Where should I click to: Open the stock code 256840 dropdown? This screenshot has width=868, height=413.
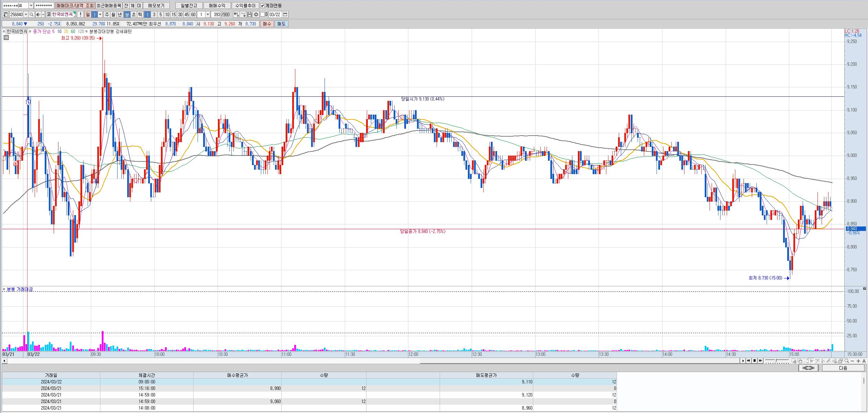(x=26, y=14)
